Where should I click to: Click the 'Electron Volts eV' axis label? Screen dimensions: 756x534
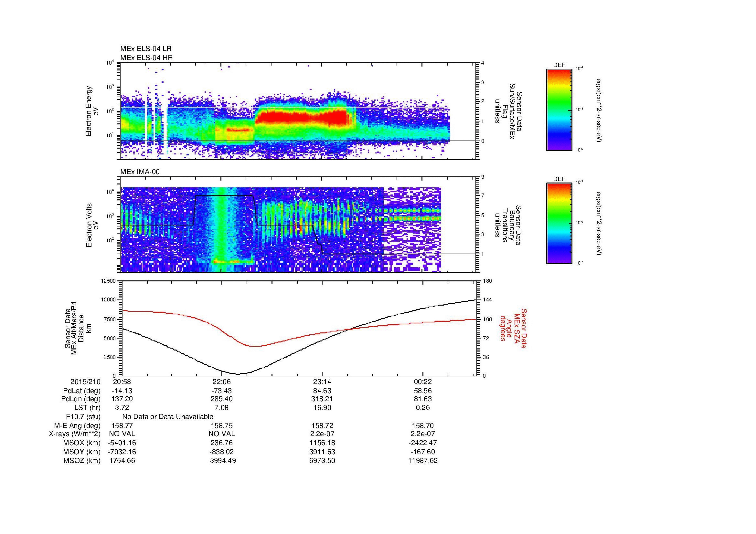click(92, 225)
